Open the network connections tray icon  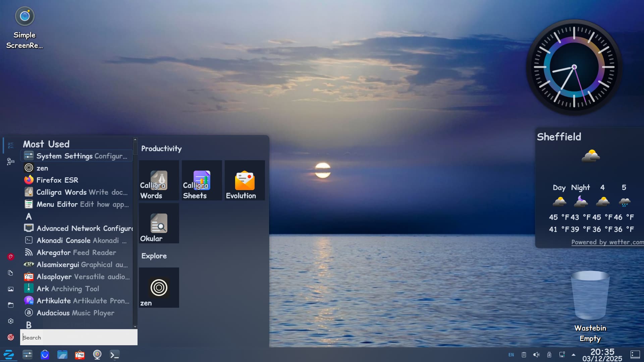562,355
